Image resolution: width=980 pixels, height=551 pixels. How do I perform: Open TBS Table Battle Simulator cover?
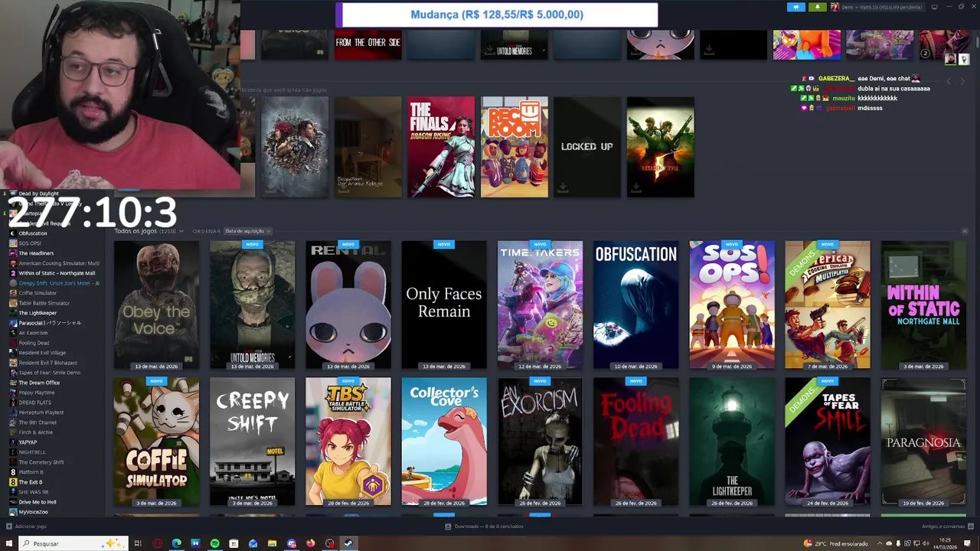(348, 442)
